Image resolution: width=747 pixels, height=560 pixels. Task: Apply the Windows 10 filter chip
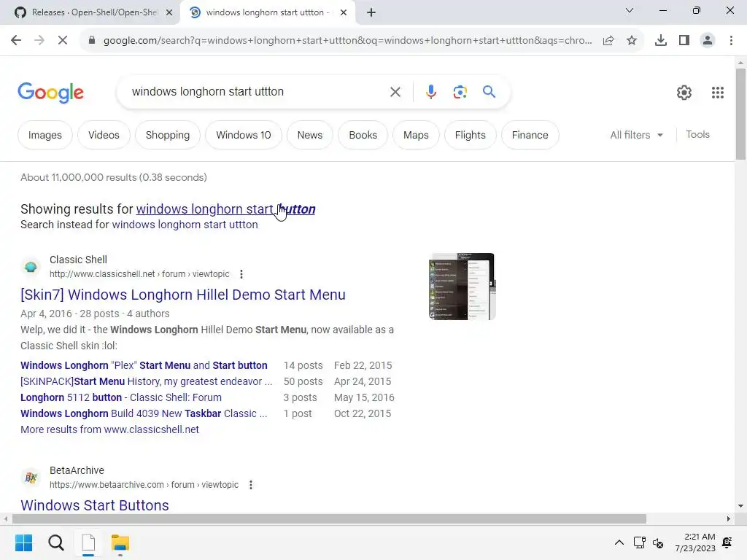click(244, 135)
